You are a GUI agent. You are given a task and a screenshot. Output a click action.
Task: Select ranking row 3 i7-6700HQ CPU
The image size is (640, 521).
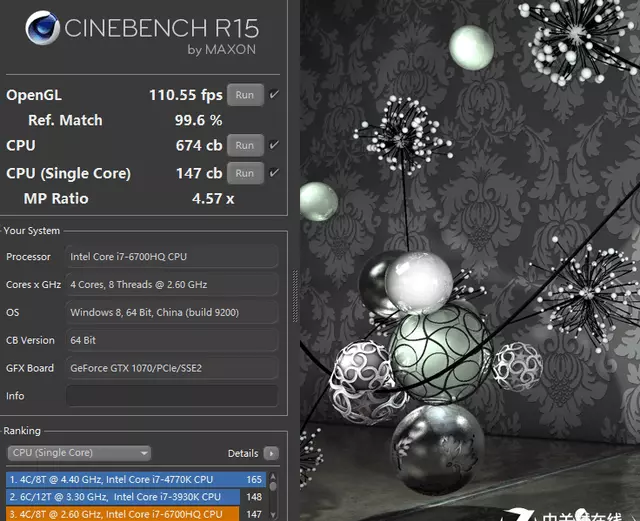[x=136, y=514]
